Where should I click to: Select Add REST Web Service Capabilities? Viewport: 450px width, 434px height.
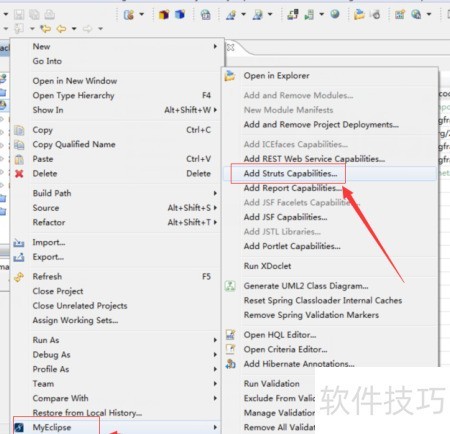(x=314, y=159)
